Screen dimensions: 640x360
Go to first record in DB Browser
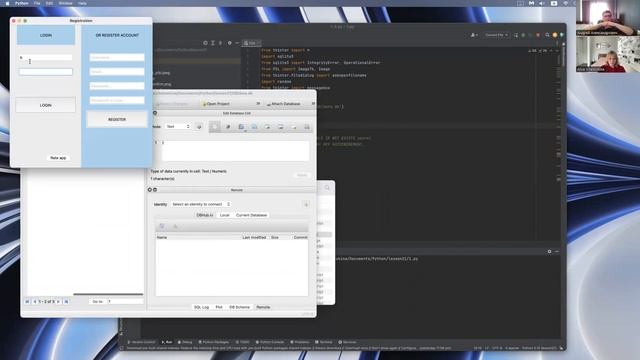[27, 302]
